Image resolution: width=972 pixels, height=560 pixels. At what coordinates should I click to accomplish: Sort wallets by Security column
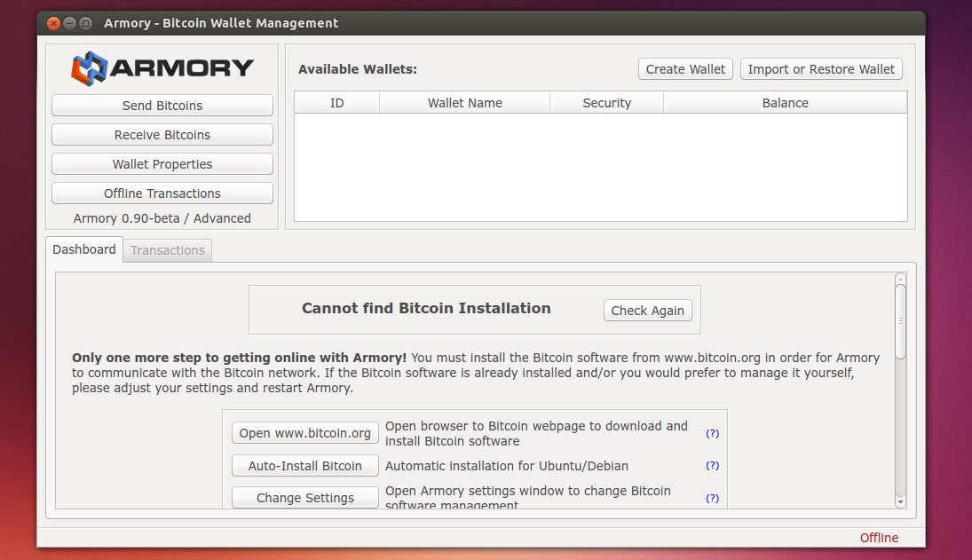[x=607, y=103]
